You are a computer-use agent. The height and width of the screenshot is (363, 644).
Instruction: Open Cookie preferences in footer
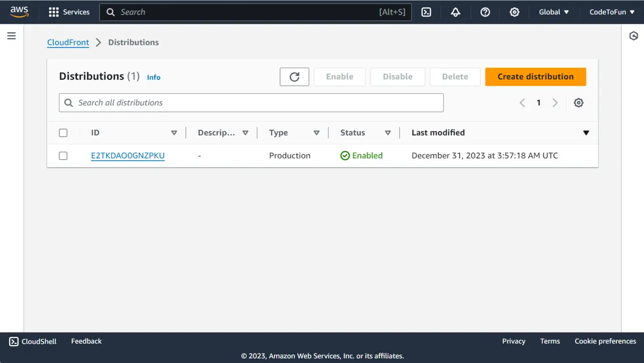point(605,341)
